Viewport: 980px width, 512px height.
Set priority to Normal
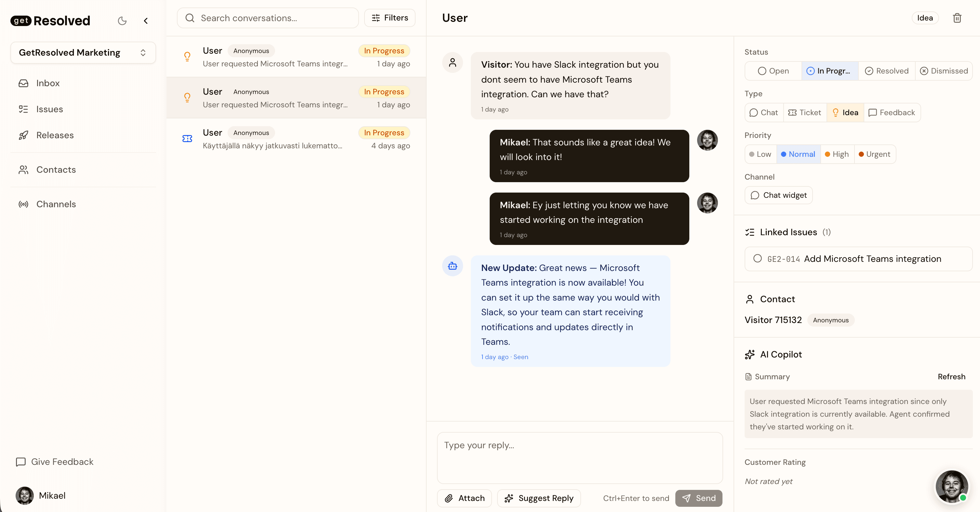click(798, 154)
